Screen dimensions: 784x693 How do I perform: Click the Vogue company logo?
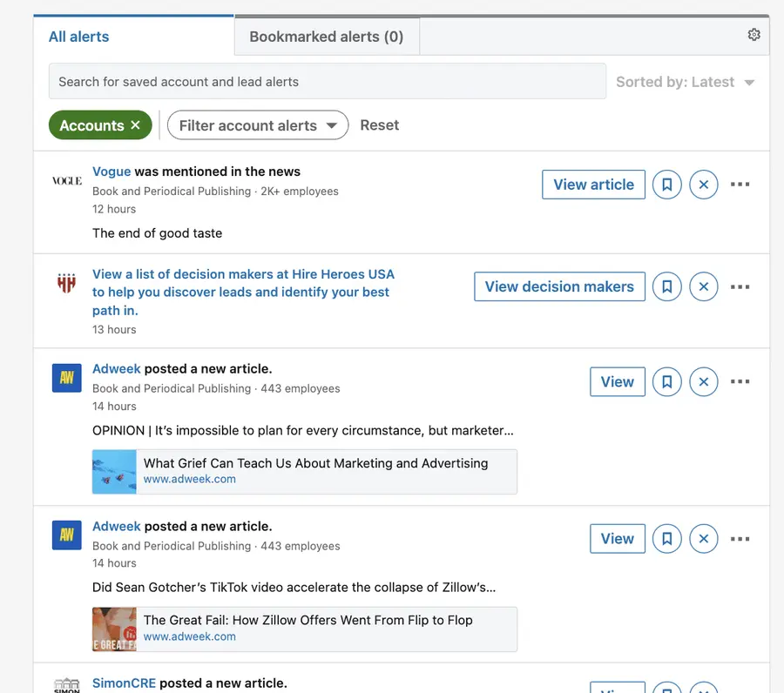(x=65, y=181)
